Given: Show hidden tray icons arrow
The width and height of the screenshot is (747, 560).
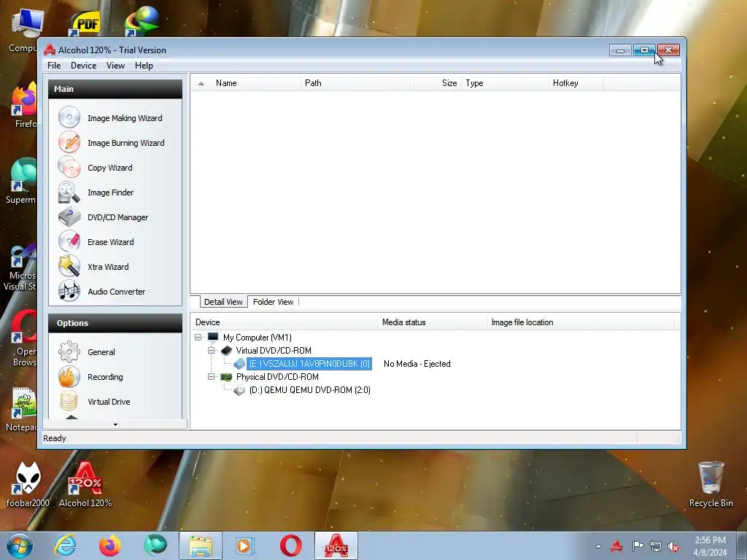Looking at the screenshot, I should (x=598, y=546).
